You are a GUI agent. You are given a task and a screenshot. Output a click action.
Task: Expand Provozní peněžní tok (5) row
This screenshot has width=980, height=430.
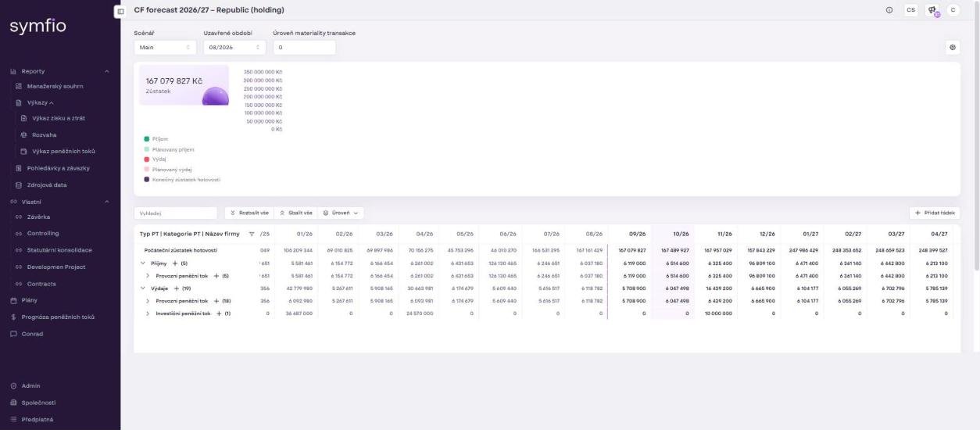(148, 276)
